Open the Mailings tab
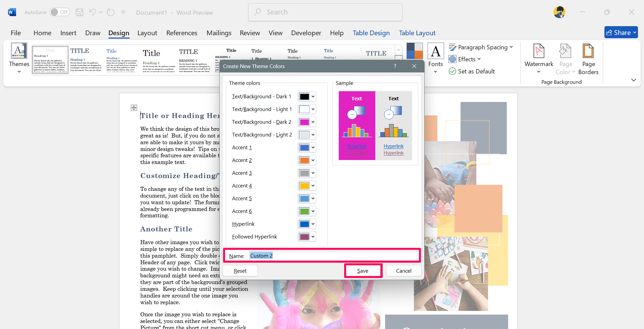This screenshot has height=329, width=644. point(219,33)
